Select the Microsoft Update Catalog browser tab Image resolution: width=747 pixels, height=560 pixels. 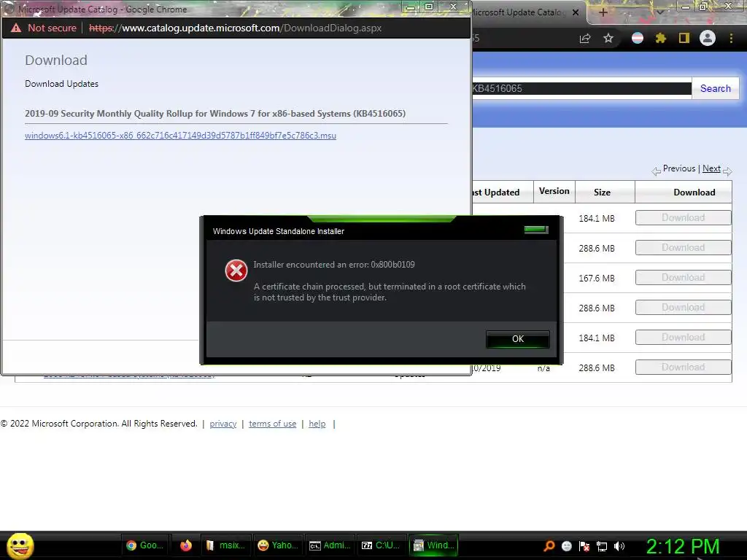click(x=519, y=12)
